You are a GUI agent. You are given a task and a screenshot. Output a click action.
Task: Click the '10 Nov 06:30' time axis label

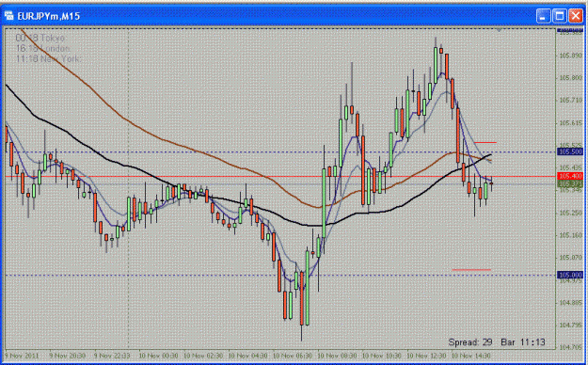293,356
